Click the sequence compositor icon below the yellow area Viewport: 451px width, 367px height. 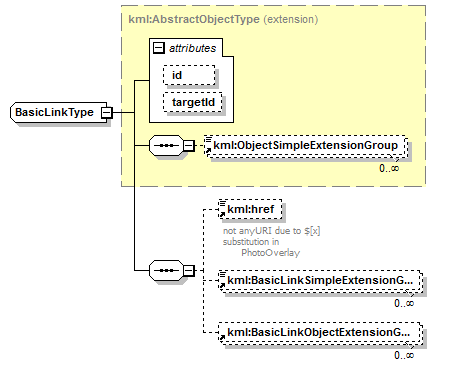166,270
